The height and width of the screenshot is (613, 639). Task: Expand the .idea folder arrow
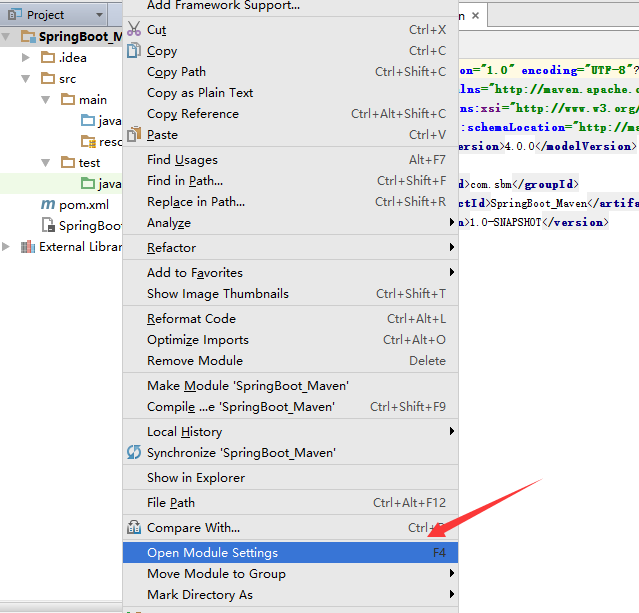tap(25, 57)
